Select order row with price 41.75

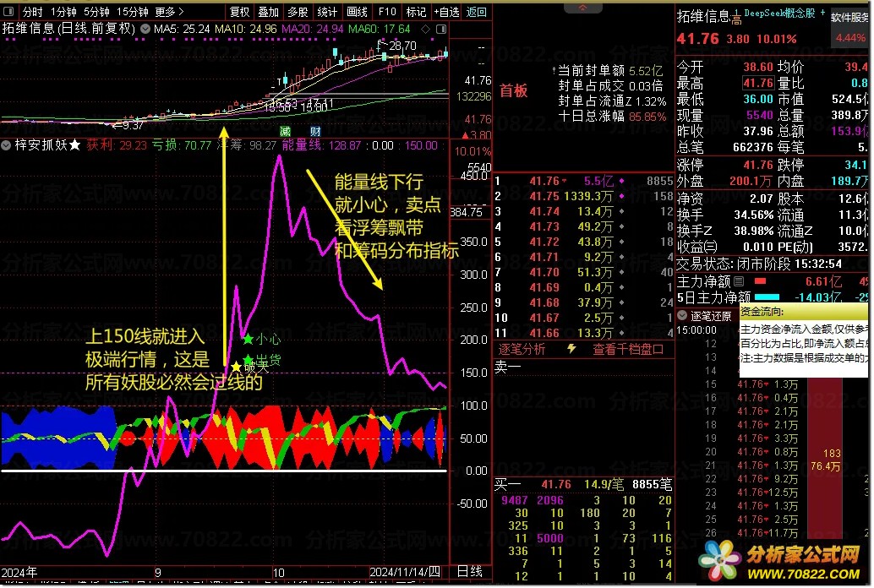(x=583, y=196)
